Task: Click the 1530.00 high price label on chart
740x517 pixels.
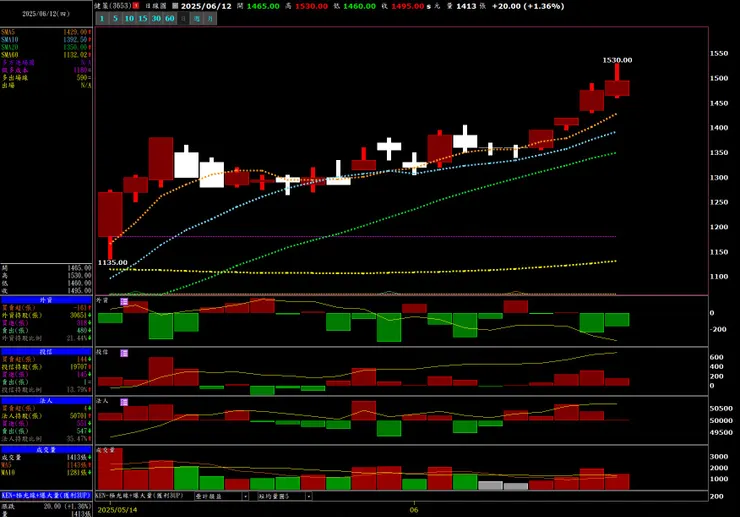Action: point(617,60)
